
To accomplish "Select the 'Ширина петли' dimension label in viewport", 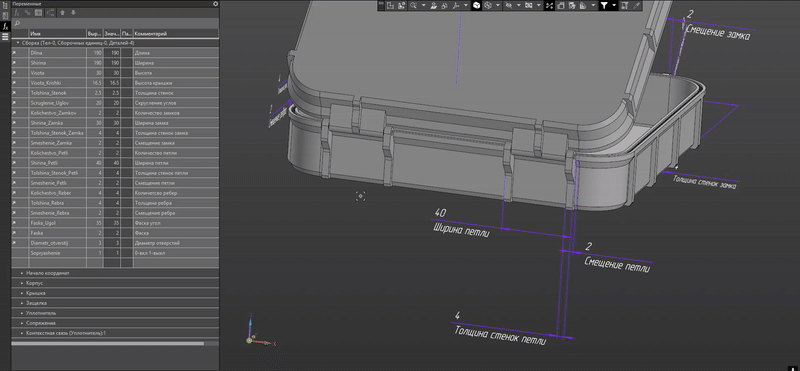I will click(x=462, y=230).
